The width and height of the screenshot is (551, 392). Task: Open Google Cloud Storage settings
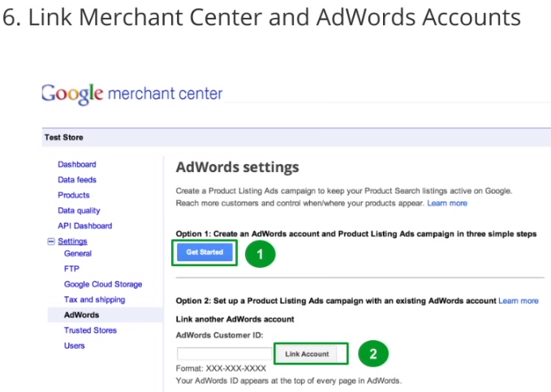103,284
